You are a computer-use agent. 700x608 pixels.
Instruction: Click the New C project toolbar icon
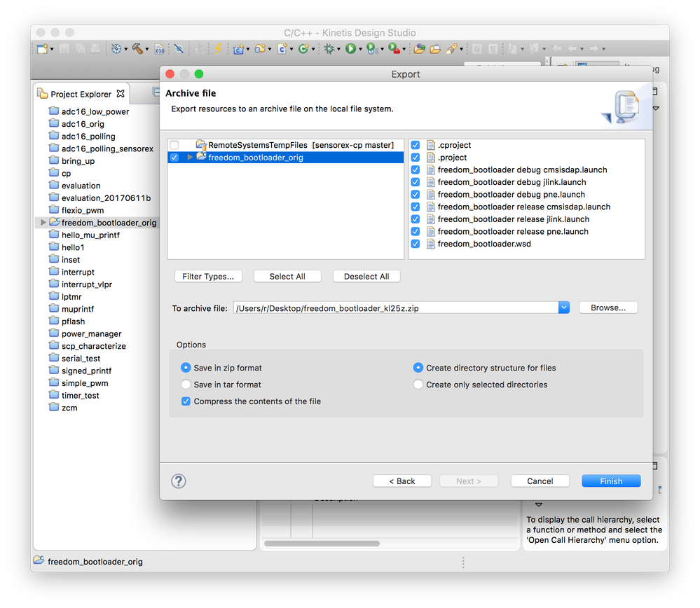[x=238, y=48]
